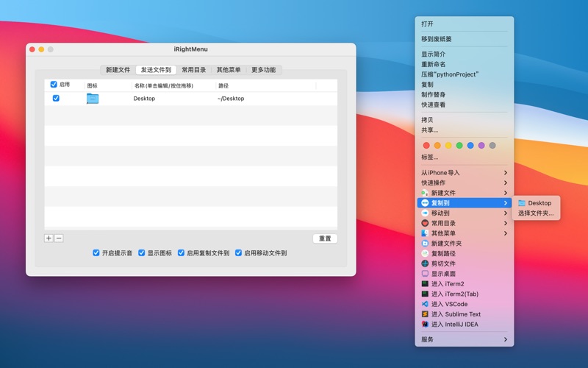Click the plus button to add entry
The height and width of the screenshot is (368, 588).
pos(49,238)
